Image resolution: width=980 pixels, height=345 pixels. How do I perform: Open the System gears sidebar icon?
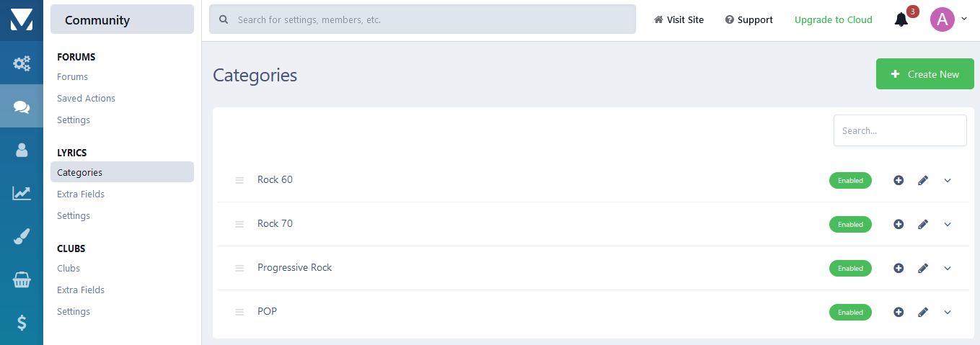22,63
